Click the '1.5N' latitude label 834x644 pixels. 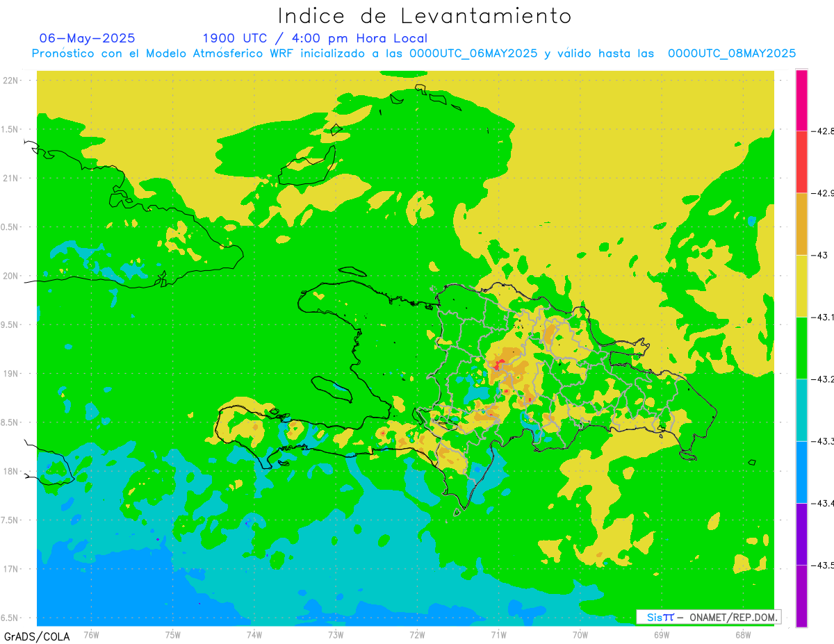[11, 129]
